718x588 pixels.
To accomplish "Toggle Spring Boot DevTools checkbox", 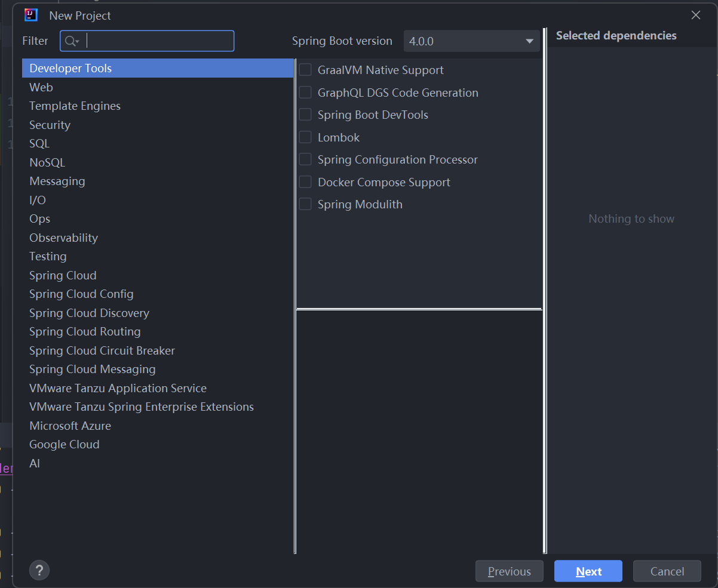I will point(305,115).
